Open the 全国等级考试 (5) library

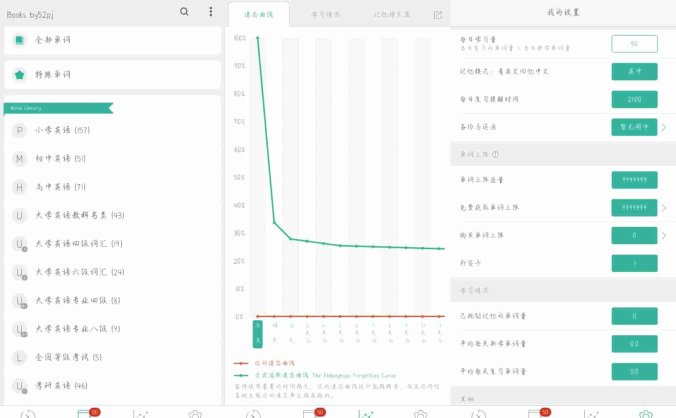tap(113, 357)
